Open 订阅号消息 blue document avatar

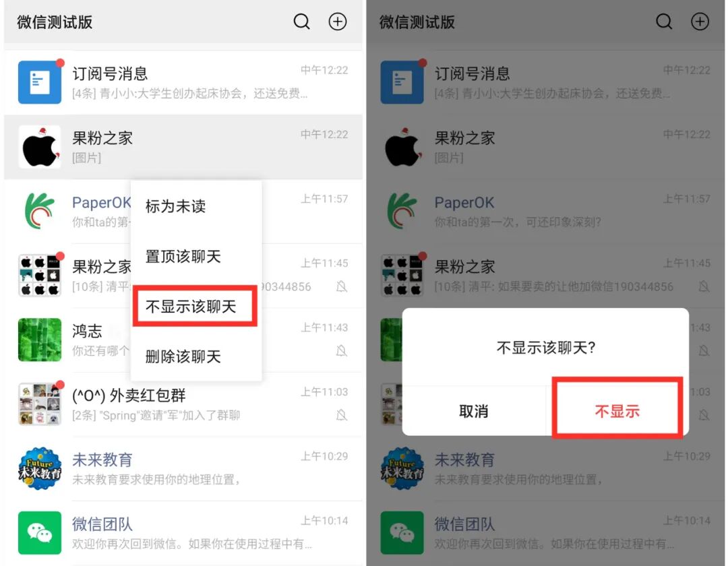[40, 82]
